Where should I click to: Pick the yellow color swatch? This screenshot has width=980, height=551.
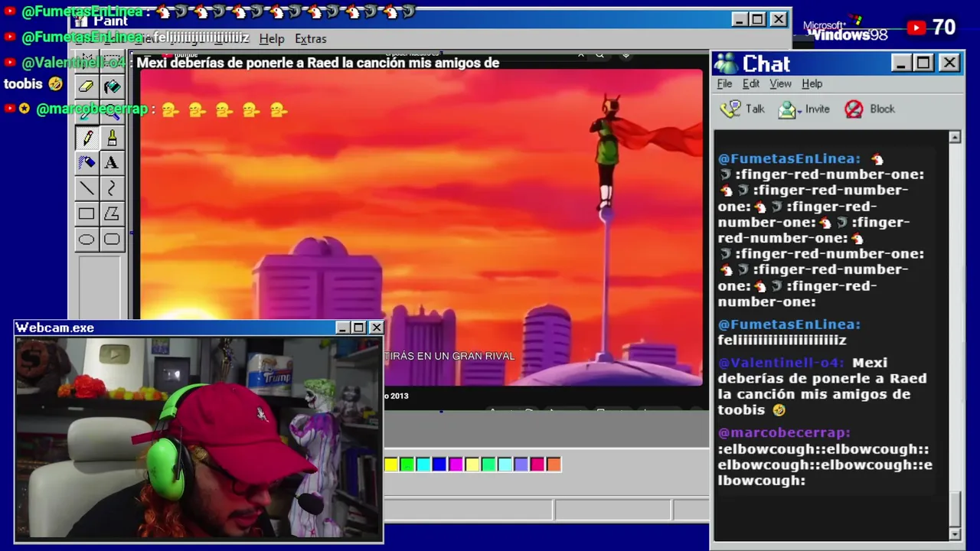391,464
